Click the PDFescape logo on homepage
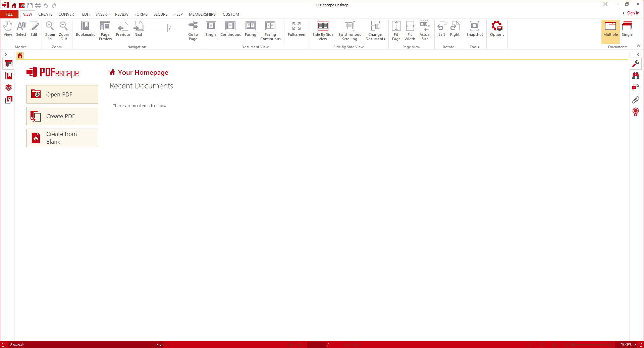This screenshot has height=348, width=644. pos(53,72)
